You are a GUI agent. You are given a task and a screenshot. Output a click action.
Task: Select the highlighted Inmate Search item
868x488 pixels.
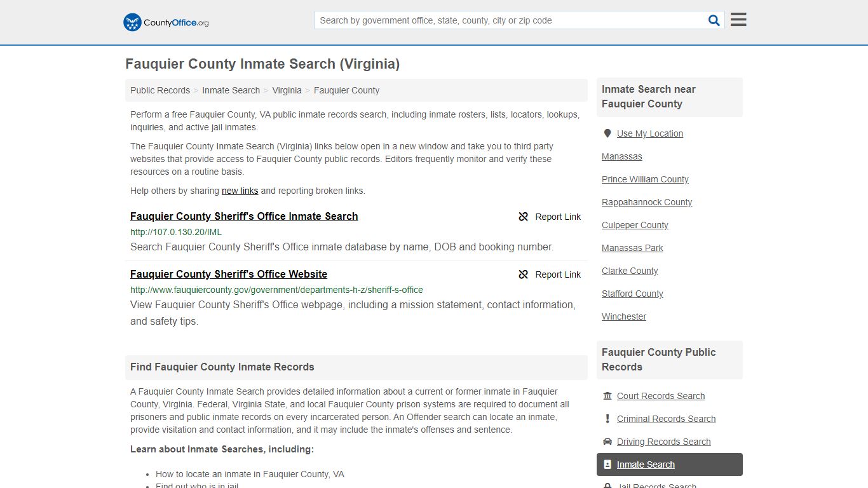tap(670, 464)
